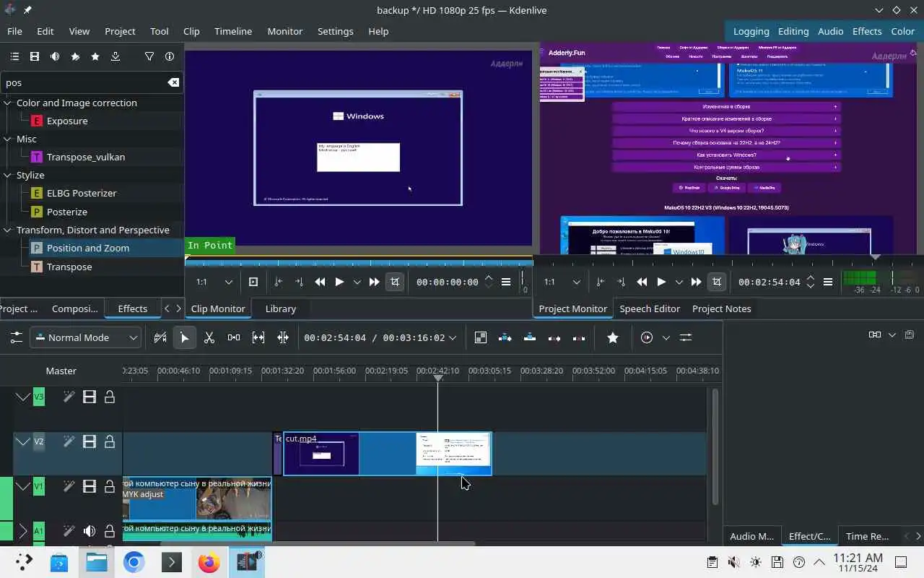Show custom effects filter icon
Screen dimensions: 924x578
coord(75,56)
